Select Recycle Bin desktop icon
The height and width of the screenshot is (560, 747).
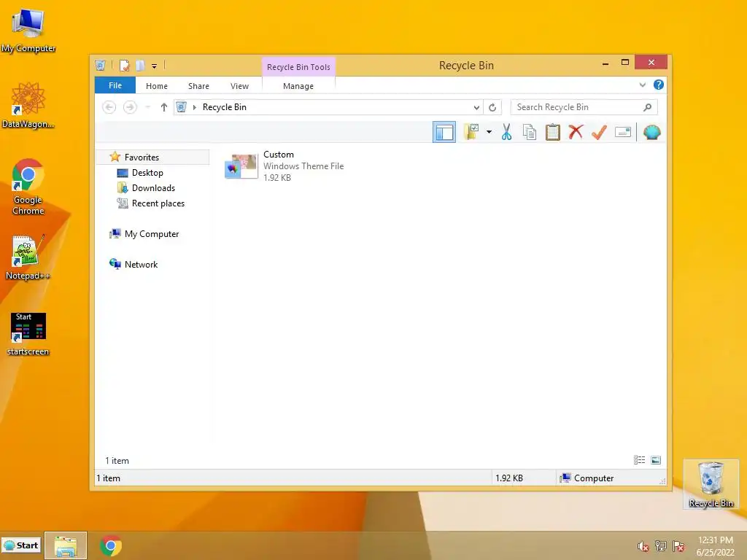tap(711, 484)
